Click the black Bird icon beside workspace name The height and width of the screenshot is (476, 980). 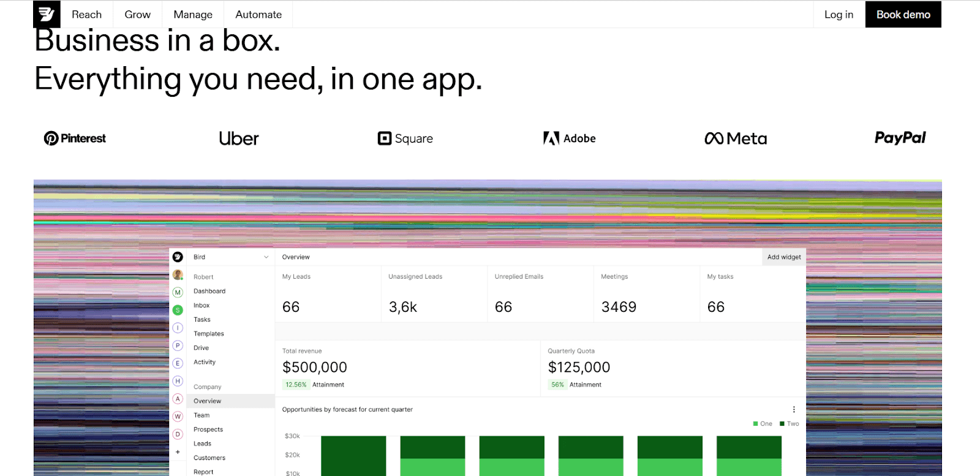point(178,257)
